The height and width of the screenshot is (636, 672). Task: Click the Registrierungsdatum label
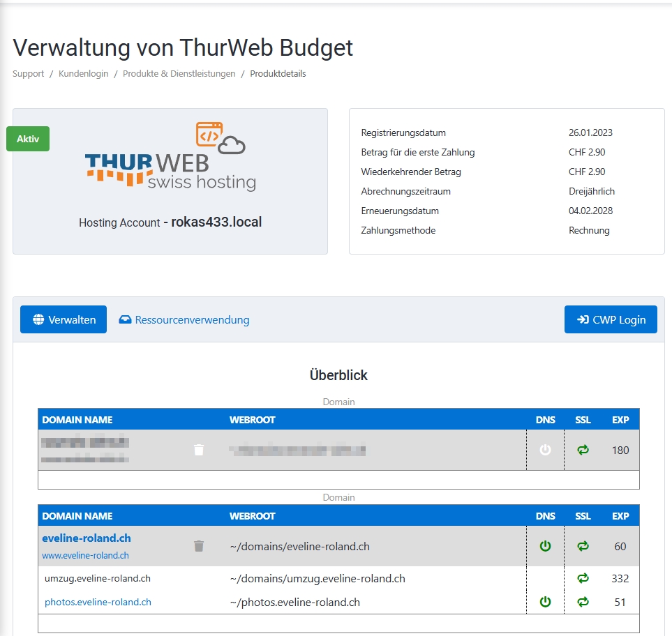point(403,132)
